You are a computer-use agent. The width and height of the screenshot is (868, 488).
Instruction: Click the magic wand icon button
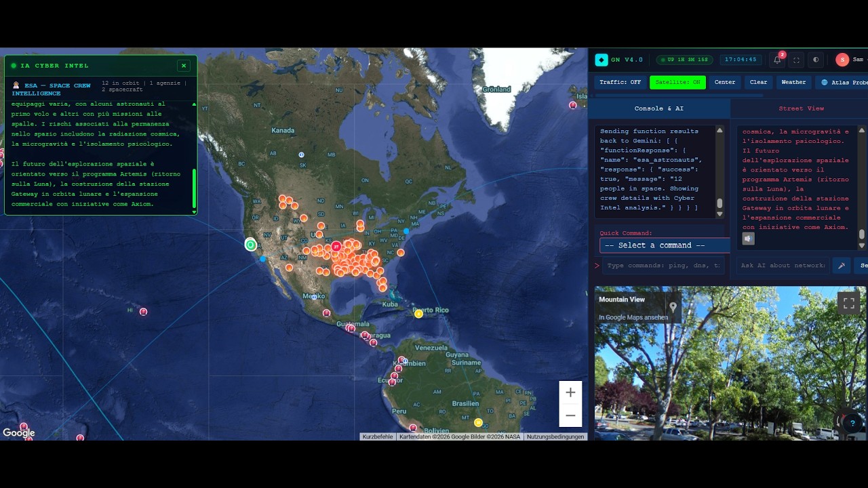coord(842,265)
